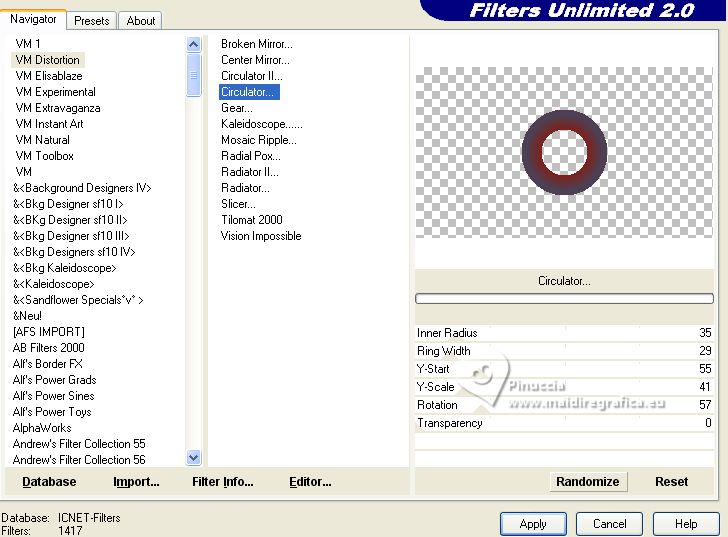Image resolution: width=728 pixels, height=537 pixels.
Task: Select VM Experimental category
Action: pyautogui.click(x=55, y=92)
